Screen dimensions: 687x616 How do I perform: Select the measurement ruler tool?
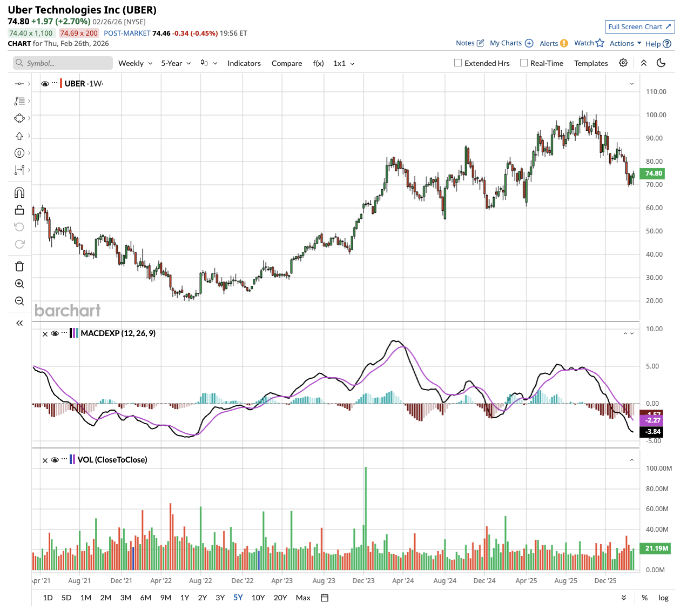[19, 170]
